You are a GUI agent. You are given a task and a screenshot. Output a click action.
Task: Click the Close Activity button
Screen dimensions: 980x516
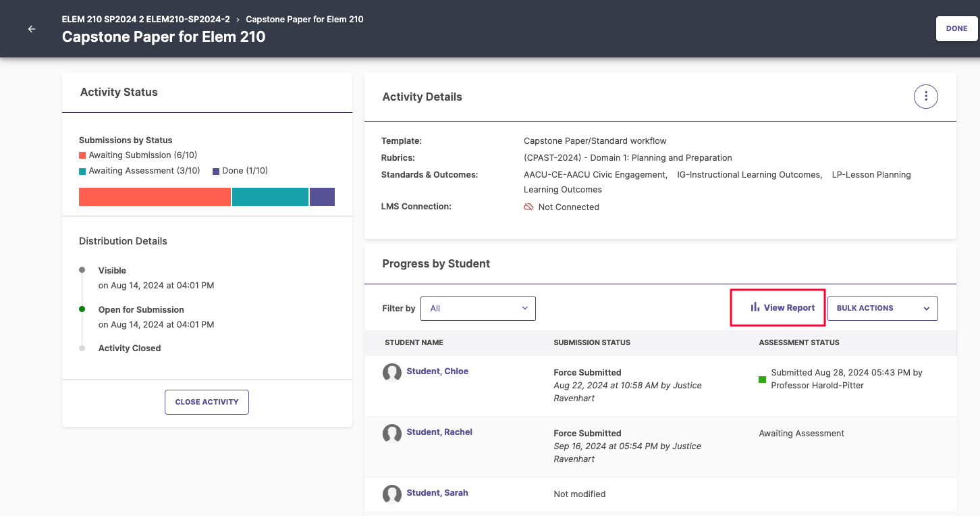coord(207,402)
